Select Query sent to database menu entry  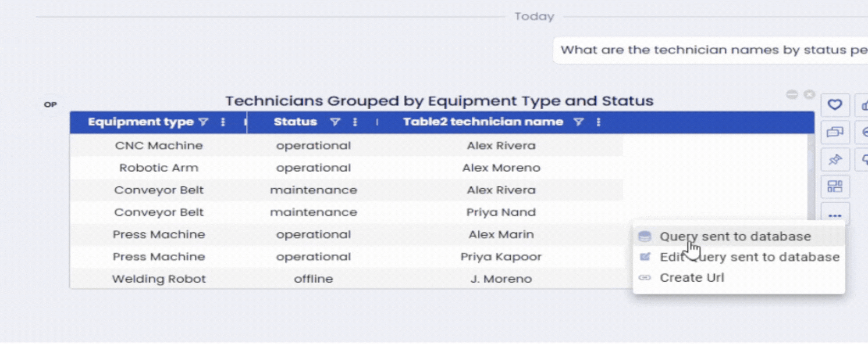pos(735,236)
